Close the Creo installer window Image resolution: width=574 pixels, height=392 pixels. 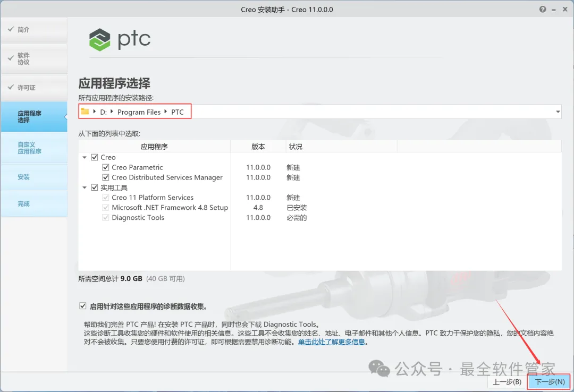coord(565,10)
